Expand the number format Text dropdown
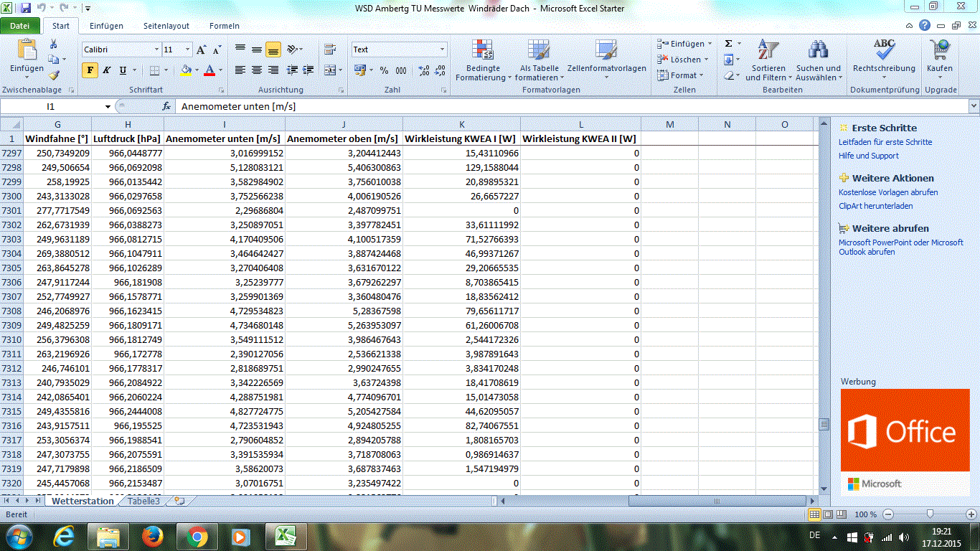 tap(442, 50)
